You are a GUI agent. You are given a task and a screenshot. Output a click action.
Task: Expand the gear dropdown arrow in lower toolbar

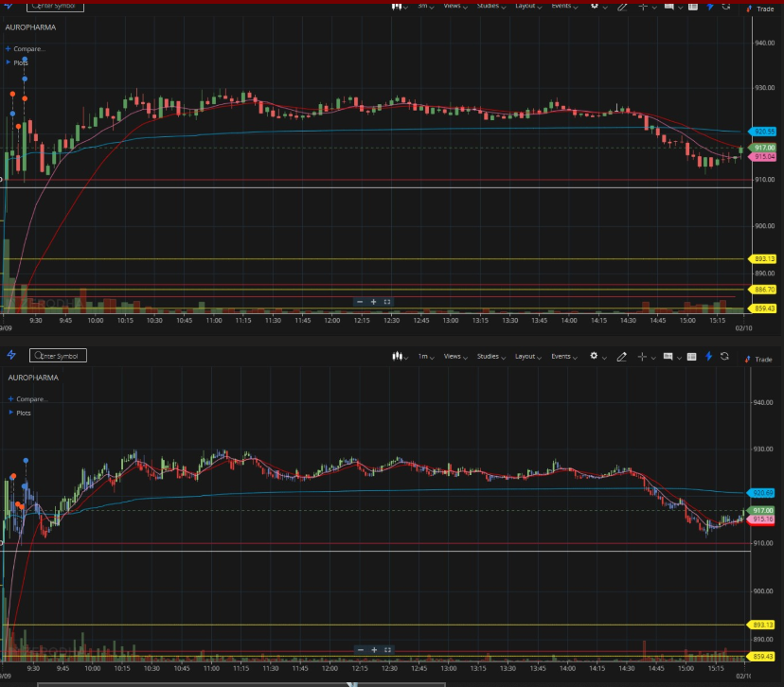point(604,358)
